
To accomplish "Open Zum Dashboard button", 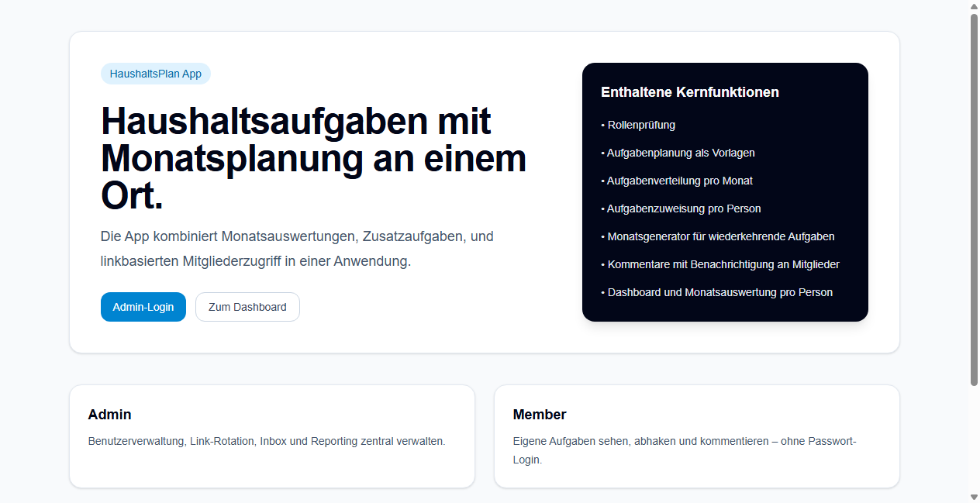I will point(247,307).
